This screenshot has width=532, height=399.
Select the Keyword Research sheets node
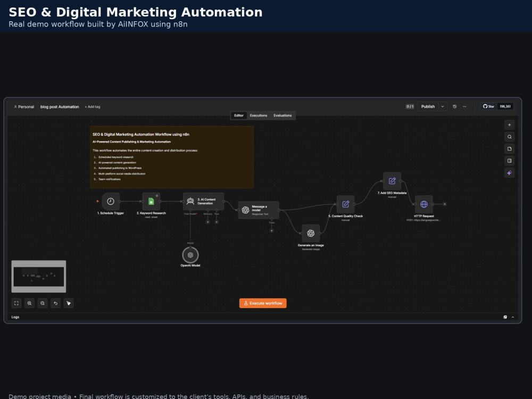point(151,201)
